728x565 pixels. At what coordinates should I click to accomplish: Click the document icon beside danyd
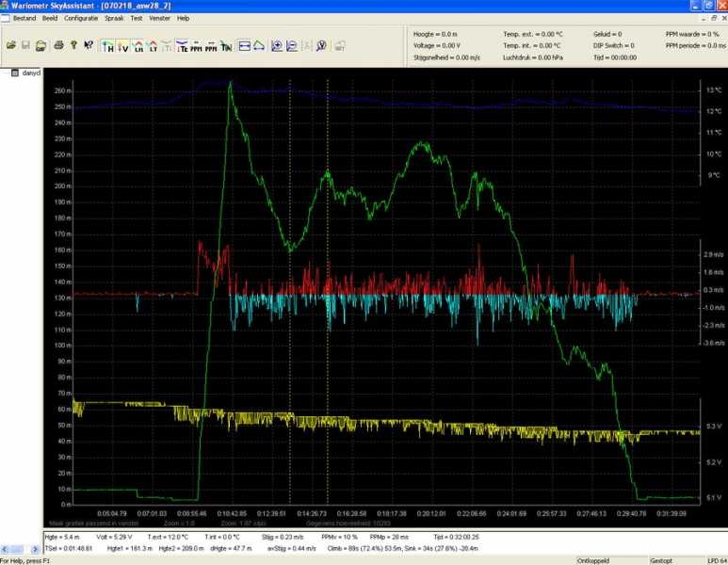pyautogui.click(x=15, y=73)
